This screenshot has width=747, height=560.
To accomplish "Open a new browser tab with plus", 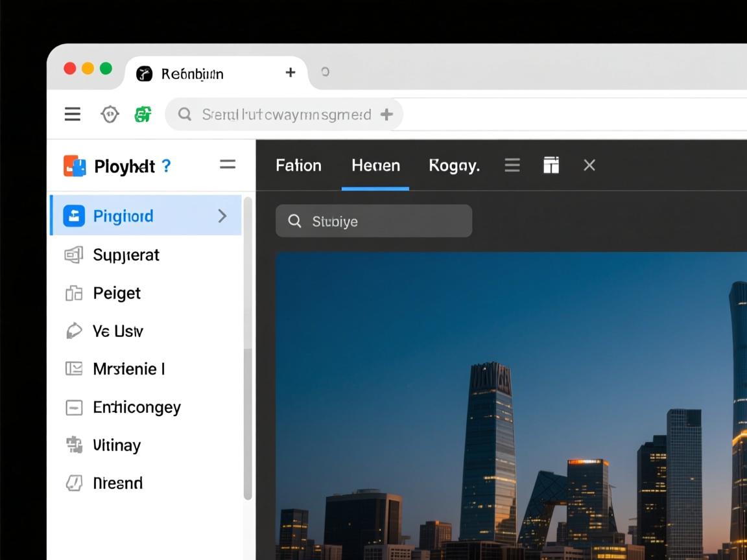I will (x=290, y=73).
